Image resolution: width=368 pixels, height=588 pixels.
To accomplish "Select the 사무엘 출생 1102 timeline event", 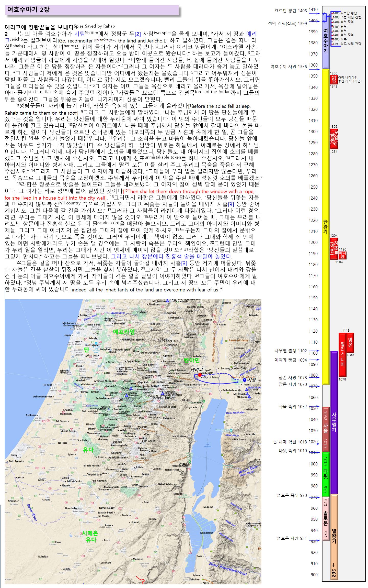I will click(291, 351).
